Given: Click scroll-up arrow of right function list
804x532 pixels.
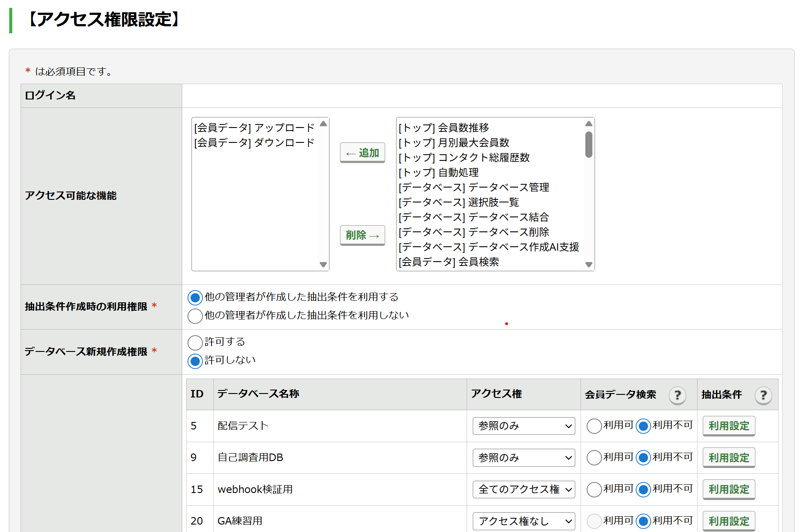Looking at the screenshot, I should pyautogui.click(x=589, y=124).
